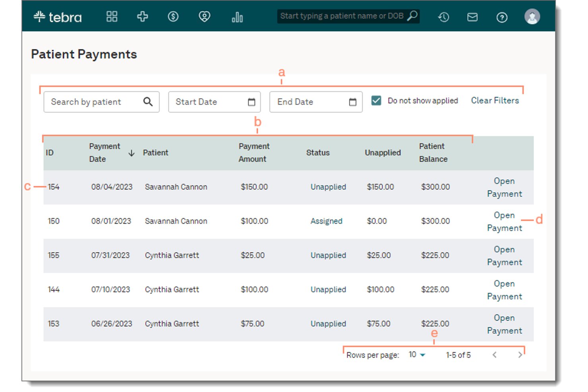The height and width of the screenshot is (392, 588).
Task: Go to the next page arrow
Action: tap(520, 355)
